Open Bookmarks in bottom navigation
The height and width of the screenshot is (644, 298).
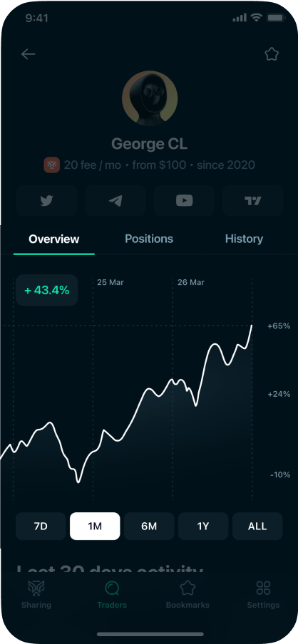(x=187, y=594)
